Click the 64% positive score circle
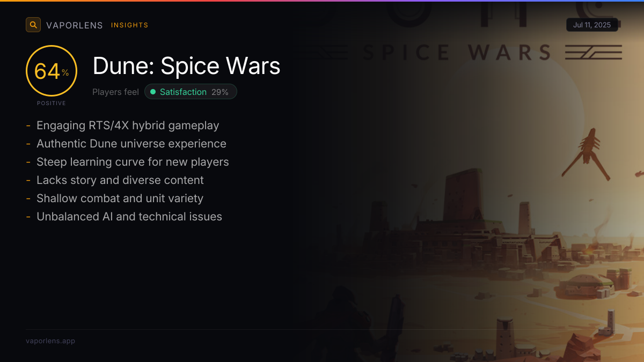644x362 pixels. (x=52, y=71)
